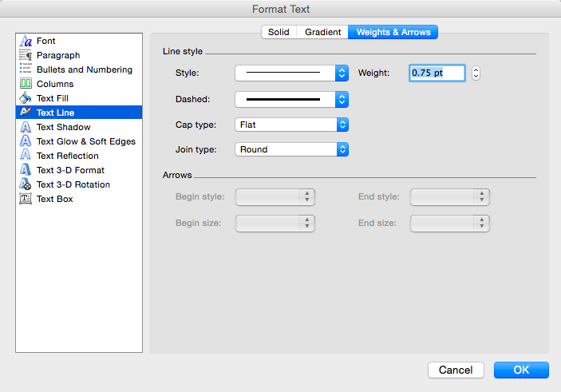Click the Weight input field
Screen dimensions: 561x392
(x=437, y=73)
